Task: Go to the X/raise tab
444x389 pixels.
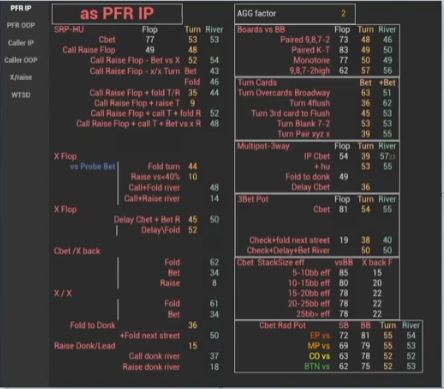Action: click(21, 77)
